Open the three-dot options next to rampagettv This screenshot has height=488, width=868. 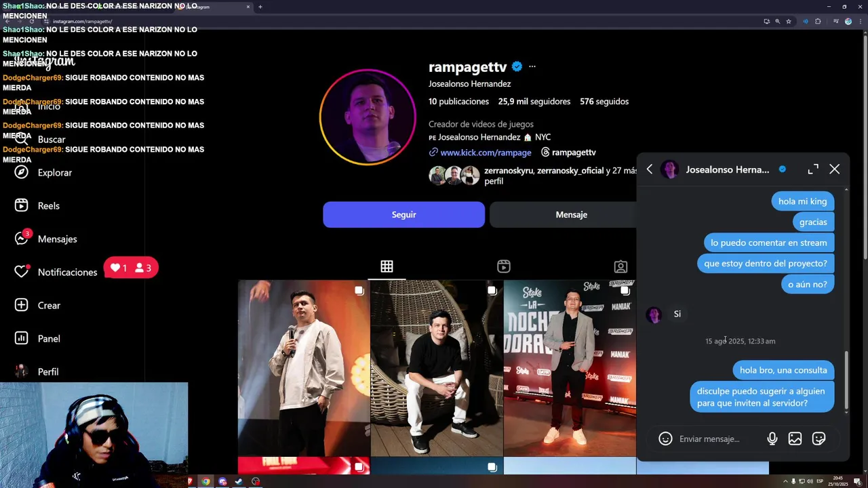pyautogui.click(x=532, y=66)
